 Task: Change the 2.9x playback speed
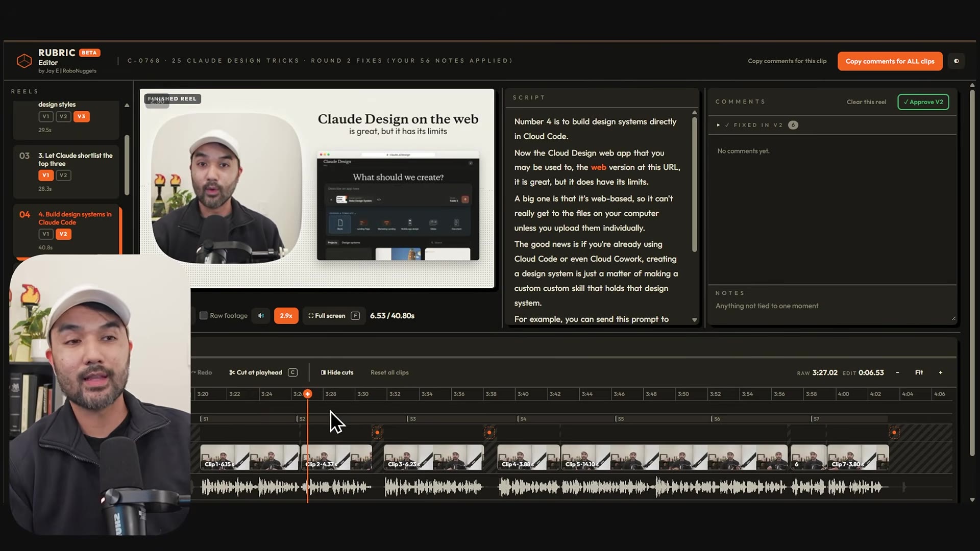(286, 316)
